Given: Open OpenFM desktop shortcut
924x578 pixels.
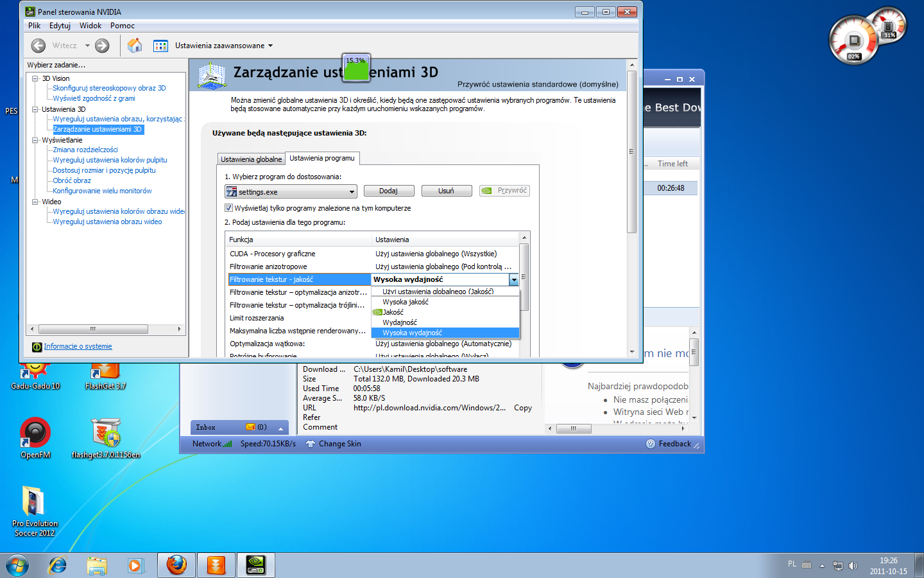Looking at the screenshot, I should click(x=35, y=433).
